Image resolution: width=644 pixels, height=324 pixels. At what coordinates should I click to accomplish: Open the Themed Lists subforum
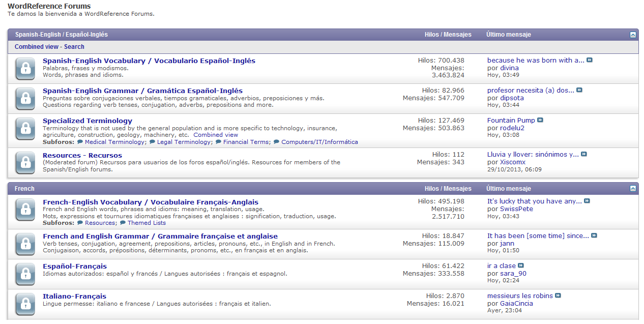pyautogui.click(x=147, y=223)
